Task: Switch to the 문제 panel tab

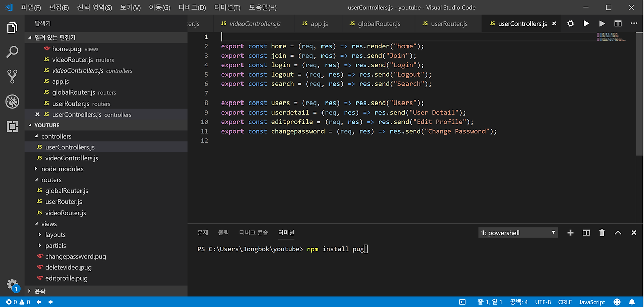Action: [203, 233]
